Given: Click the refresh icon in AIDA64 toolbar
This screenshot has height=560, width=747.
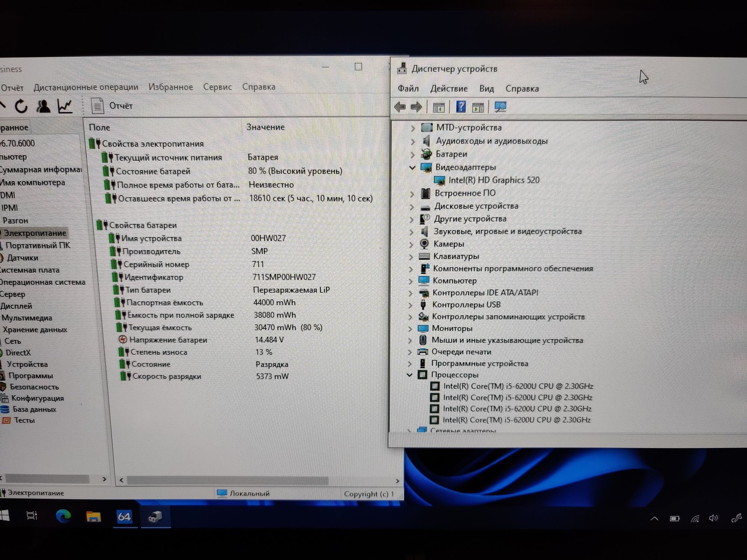Looking at the screenshot, I should point(21,106).
